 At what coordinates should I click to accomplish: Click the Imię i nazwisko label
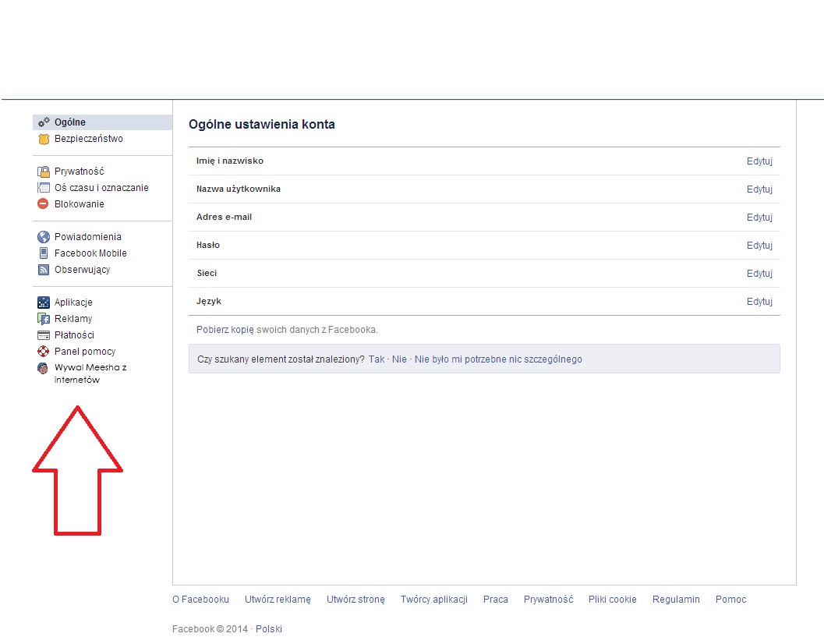click(x=230, y=161)
